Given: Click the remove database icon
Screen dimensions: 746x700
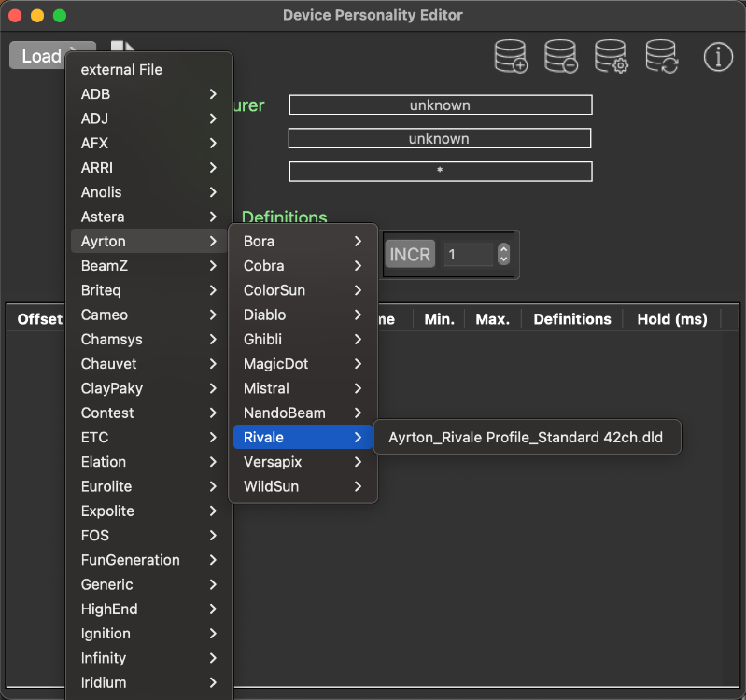Looking at the screenshot, I should [x=561, y=57].
